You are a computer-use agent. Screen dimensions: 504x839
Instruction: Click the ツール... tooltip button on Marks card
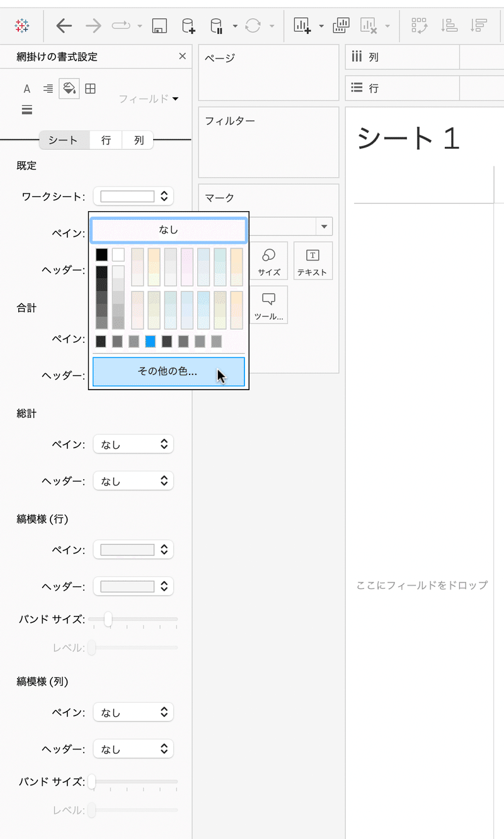tap(269, 305)
